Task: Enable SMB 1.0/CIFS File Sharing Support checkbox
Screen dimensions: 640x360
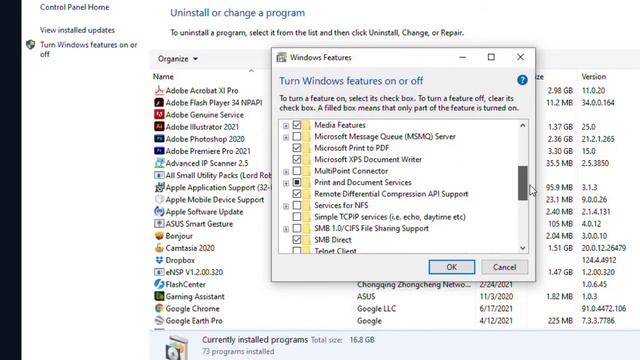Action: point(297,228)
